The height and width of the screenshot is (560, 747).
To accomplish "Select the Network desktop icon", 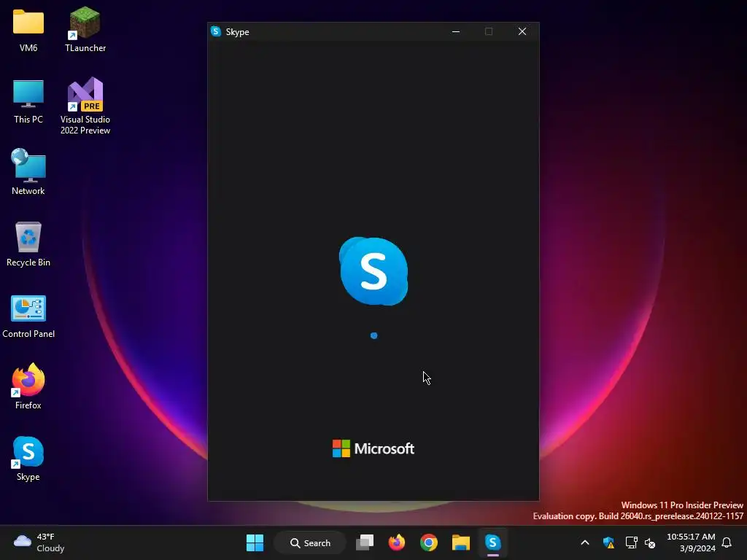I will pyautogui.click(x=28, y=172).
